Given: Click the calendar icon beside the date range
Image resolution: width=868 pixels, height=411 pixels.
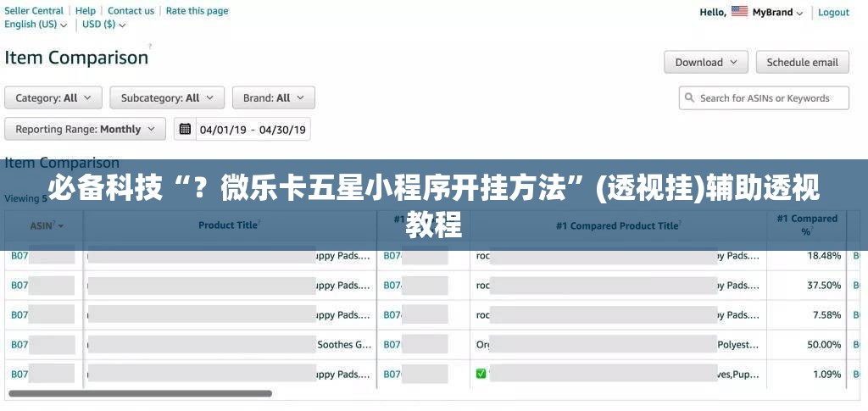Looking at the screenshot, I should point(186,129).
